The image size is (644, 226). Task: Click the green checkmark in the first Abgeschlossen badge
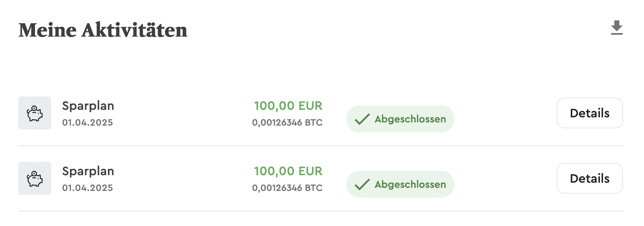(362, 119)
